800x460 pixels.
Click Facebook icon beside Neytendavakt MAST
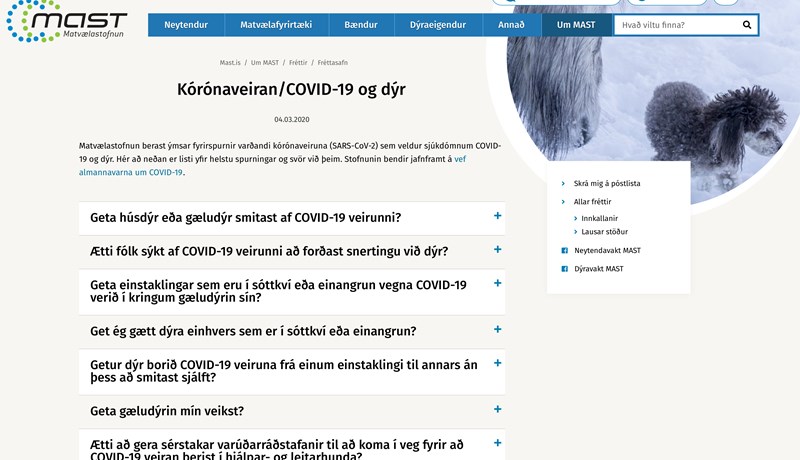(564, 250)
